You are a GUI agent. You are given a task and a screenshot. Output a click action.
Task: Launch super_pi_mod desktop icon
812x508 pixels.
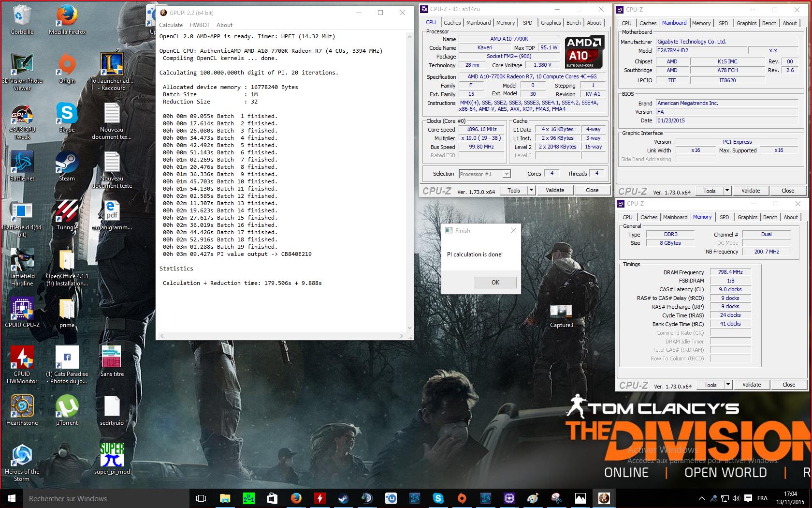click(112, 460)
